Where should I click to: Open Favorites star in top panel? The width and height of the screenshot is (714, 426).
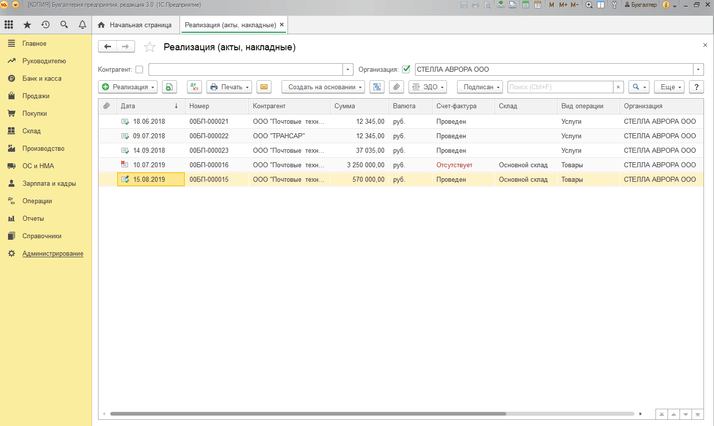[27, 24]
